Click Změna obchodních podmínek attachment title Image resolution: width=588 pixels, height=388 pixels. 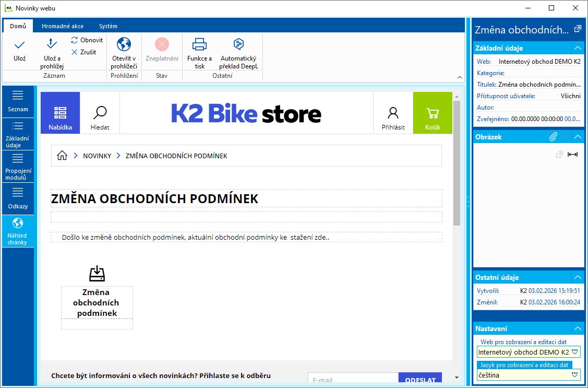click(x=96, y=302)
